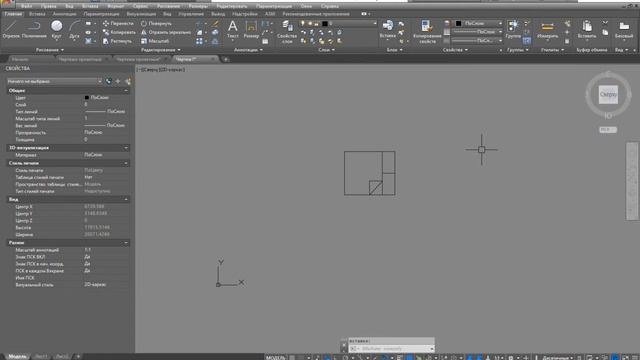Click the Копировать copy tool

point(119,32)
